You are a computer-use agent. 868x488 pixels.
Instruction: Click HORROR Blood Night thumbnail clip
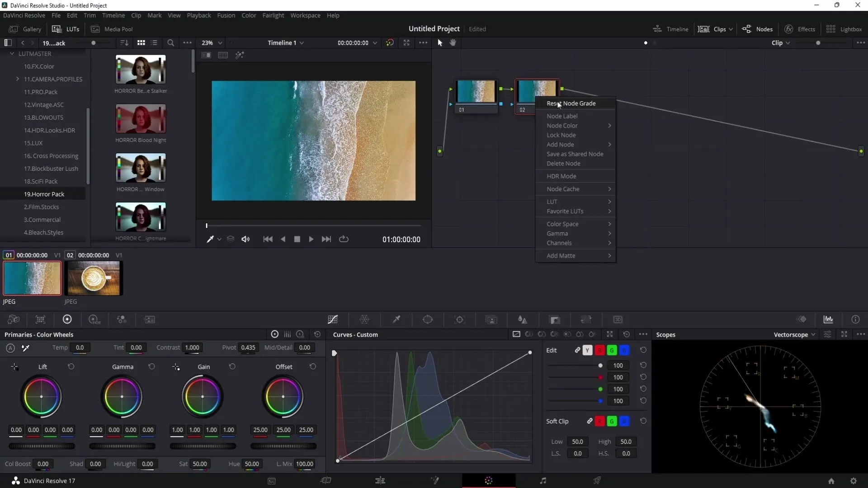[140, 118]
